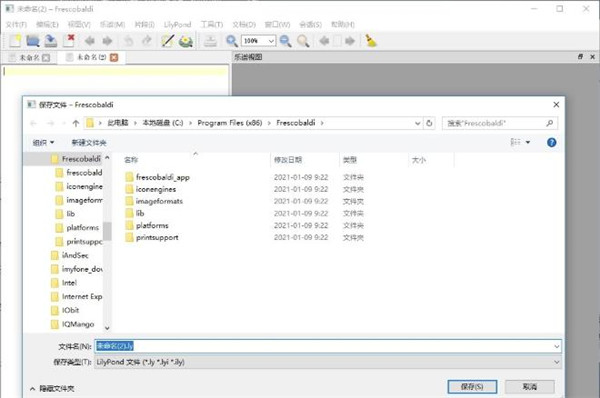The width and height of the screenshot is (600, 398).
Task: Open the LilyPond file type dropdown
Action: (556, 362)
